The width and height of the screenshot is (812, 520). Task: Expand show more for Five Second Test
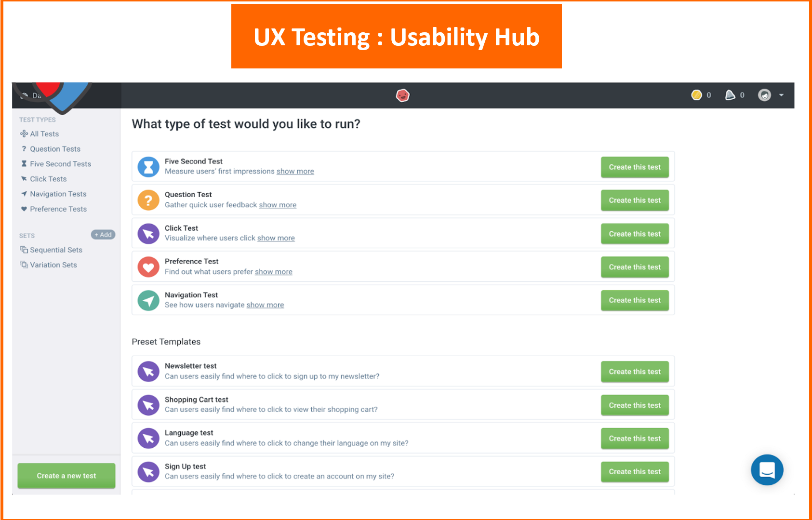(295, 172)
